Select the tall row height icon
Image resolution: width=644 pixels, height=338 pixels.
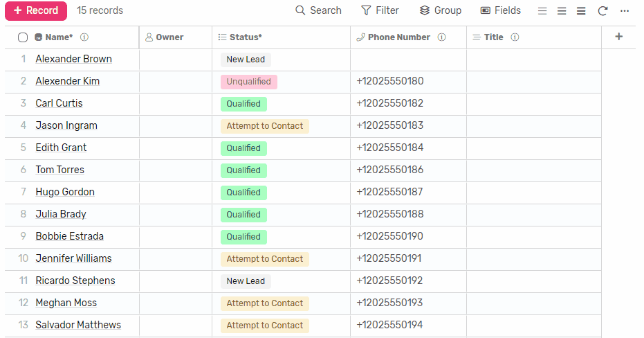(x=581, y=11)
